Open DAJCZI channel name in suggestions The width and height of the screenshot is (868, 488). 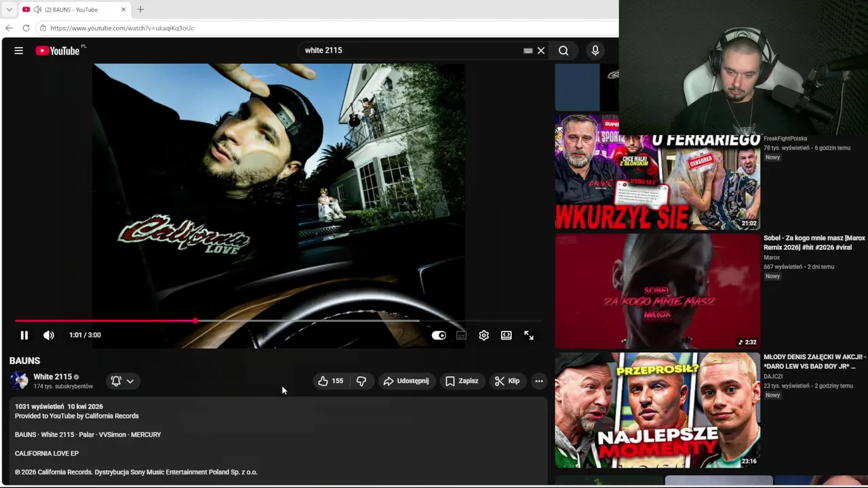point(773,376)
